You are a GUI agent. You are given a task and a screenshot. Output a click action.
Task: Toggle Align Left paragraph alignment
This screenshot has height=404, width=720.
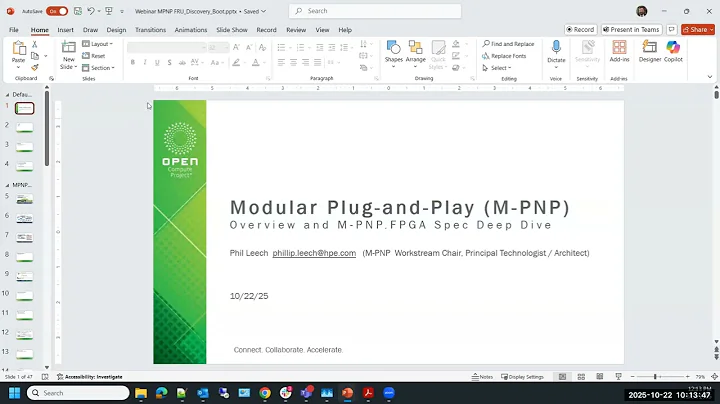click(281, 62)
